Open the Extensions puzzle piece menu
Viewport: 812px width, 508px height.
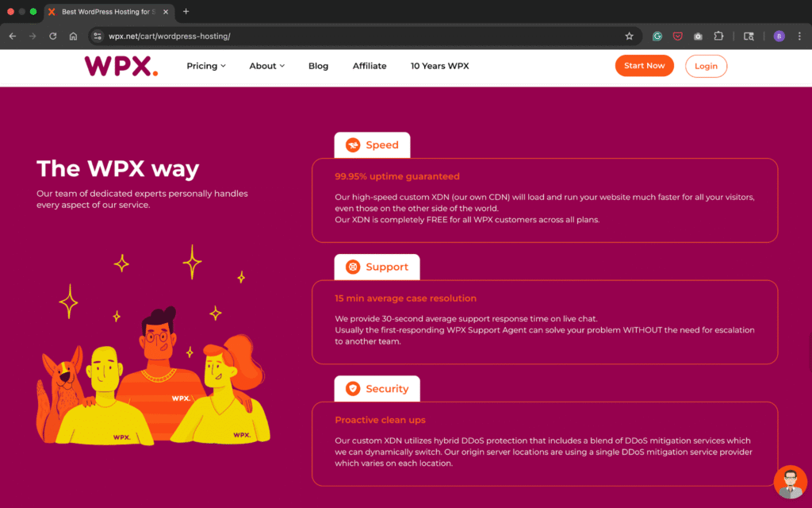point(718,36)
